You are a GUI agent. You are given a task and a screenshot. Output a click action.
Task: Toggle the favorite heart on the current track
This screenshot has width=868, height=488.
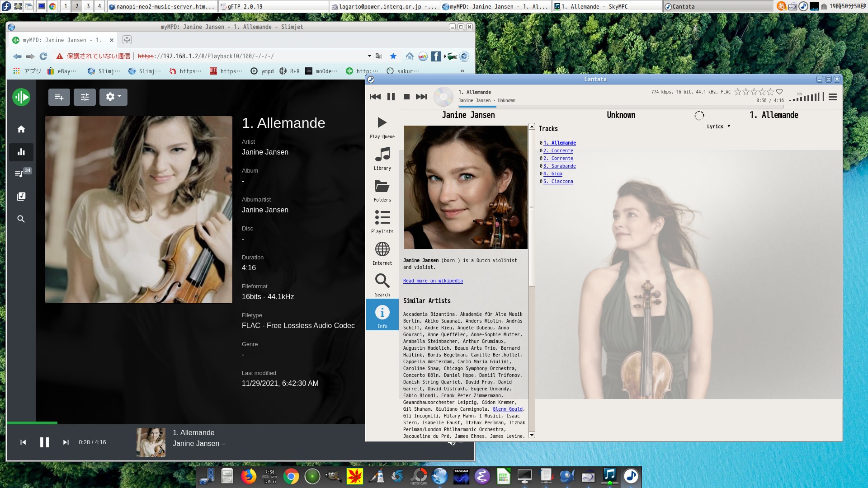[x=778, y=91]
